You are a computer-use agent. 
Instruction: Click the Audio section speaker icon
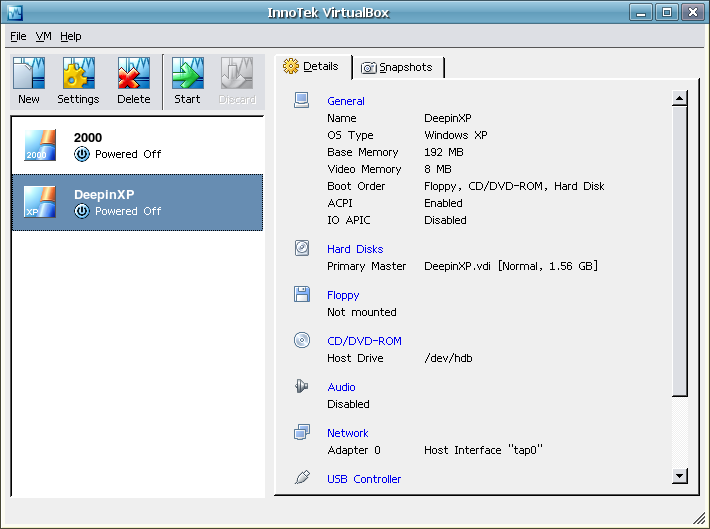click(302, 386)
